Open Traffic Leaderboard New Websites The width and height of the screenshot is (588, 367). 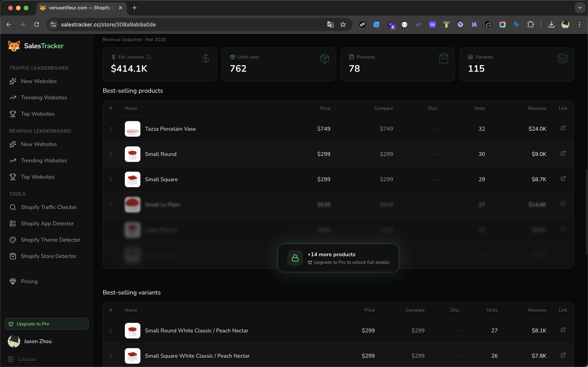tap(47, 81)
